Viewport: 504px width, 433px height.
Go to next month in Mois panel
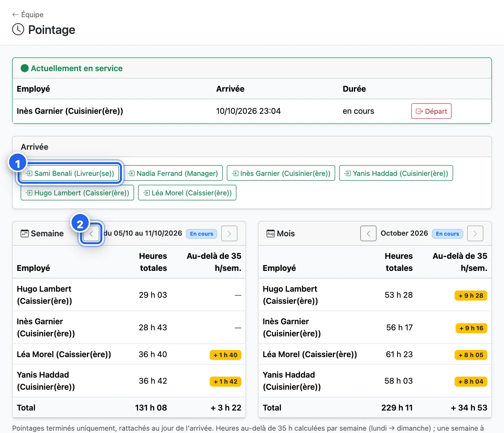coord(475,234)
